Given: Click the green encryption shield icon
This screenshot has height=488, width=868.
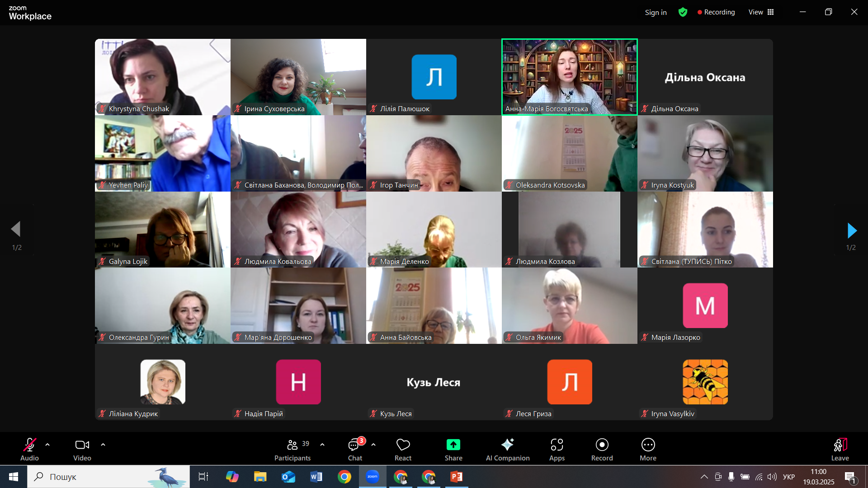Looking at the screenshot, I should 683,12.
